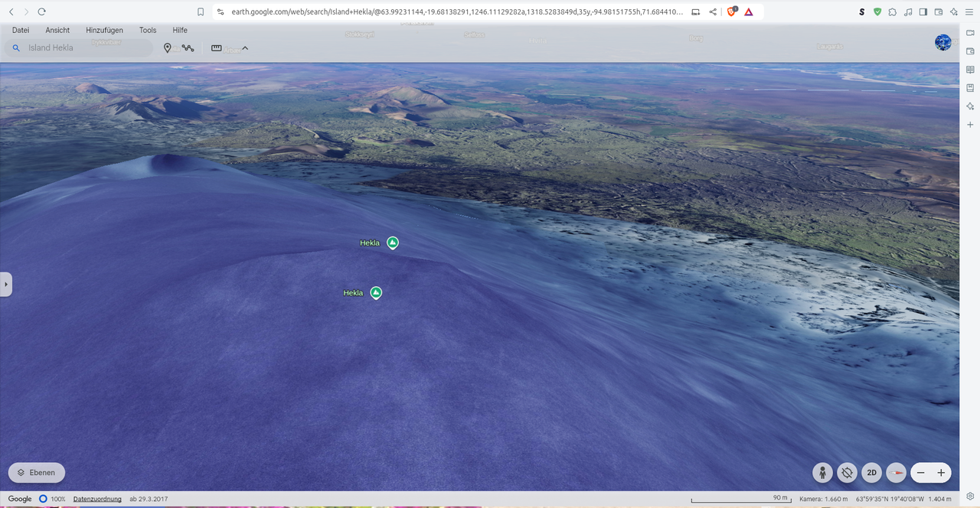Open the Ebenen layers panel
Viewport: 980px width, 508px height.
(37, 473)
